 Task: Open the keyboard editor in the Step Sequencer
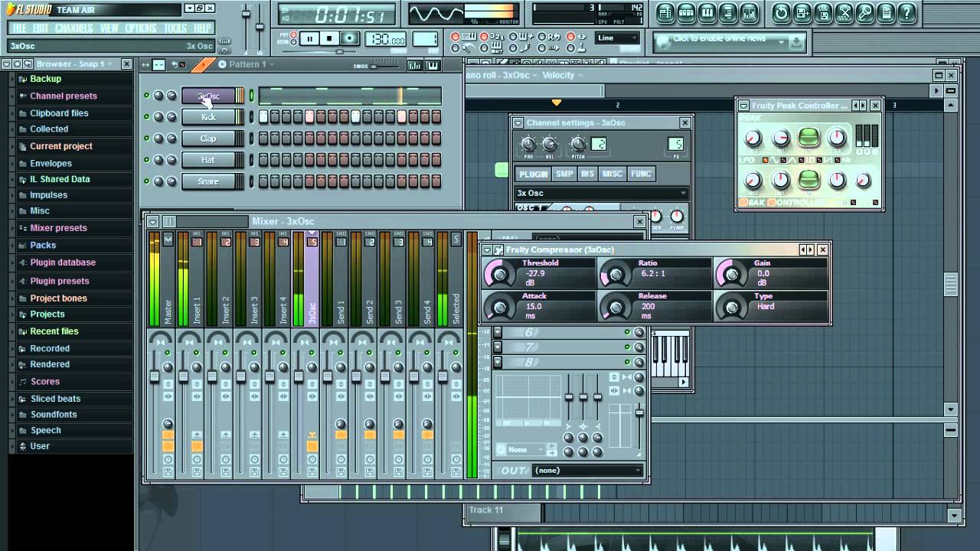tap(433, 65)
